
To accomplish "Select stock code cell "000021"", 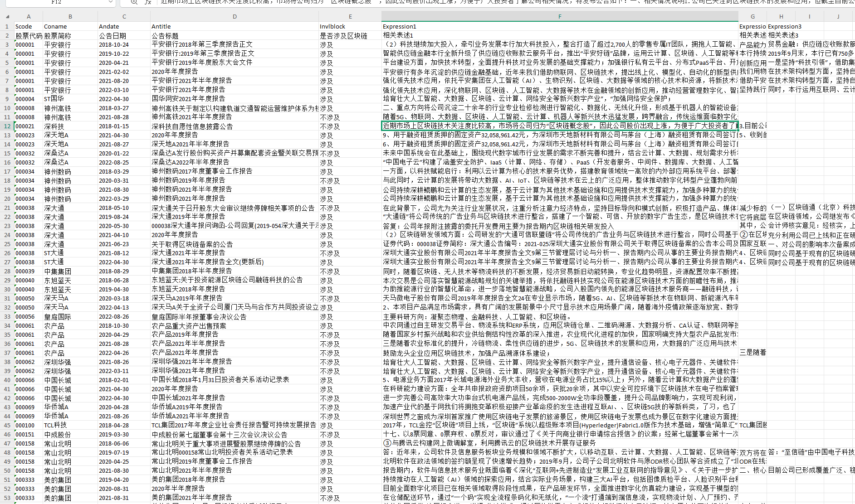I will (29, 126).
